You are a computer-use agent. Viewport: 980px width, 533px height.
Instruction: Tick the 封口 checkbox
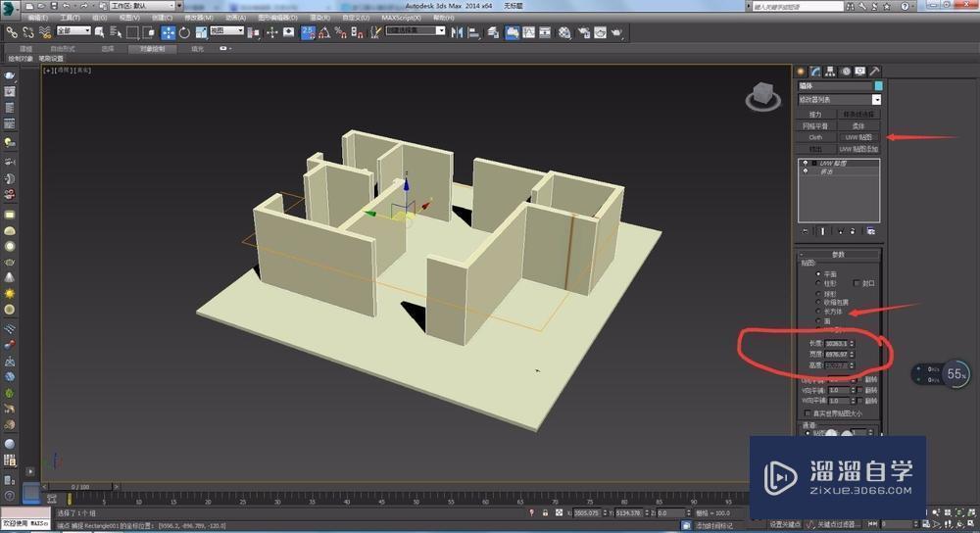click(x=857, y=283)
